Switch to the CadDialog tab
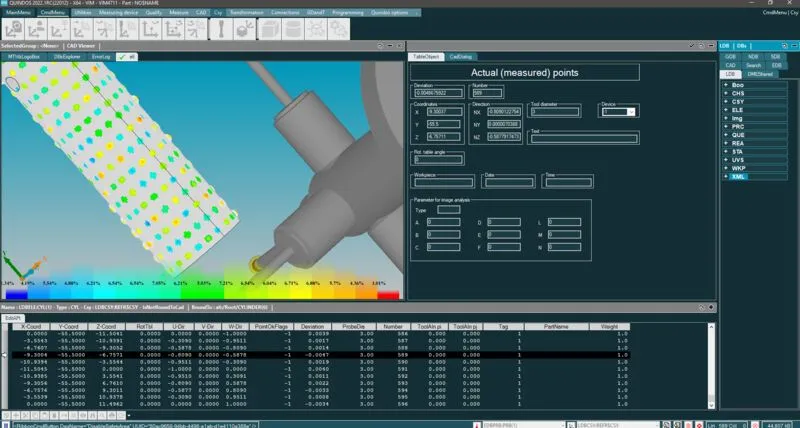This screenshot has height=428, width=800. pos(461,57)
